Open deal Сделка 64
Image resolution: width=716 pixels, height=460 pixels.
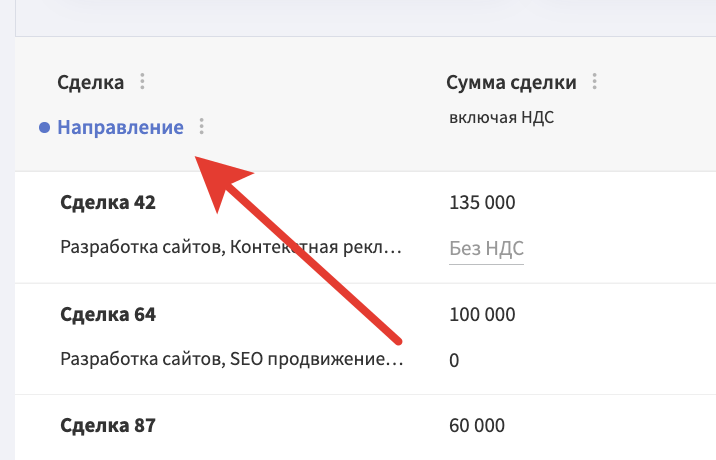click(108, 314)
